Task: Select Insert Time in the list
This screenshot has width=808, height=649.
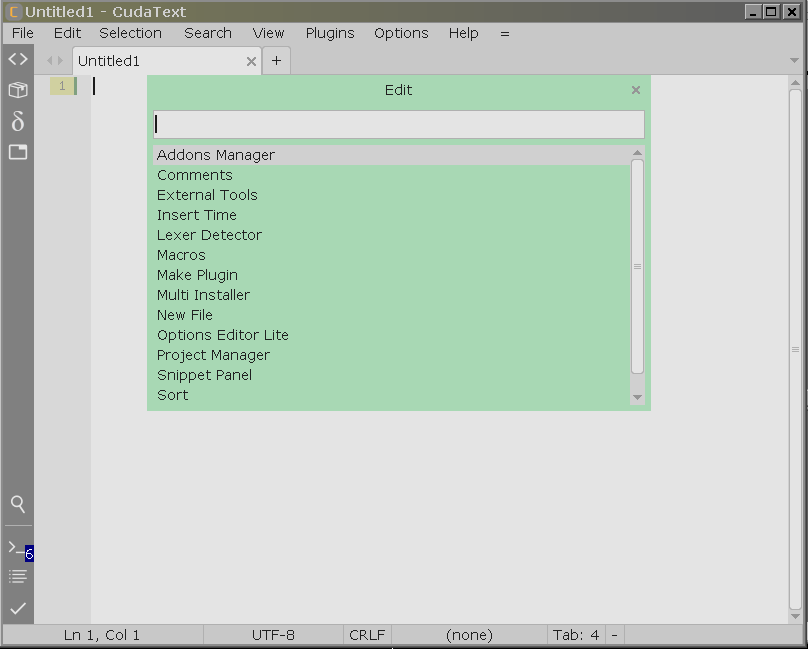Action: tap(392, 215)
